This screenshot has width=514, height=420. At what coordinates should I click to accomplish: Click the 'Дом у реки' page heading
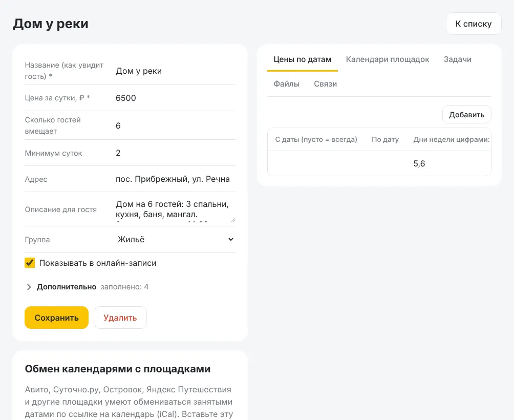coord(51,24)
